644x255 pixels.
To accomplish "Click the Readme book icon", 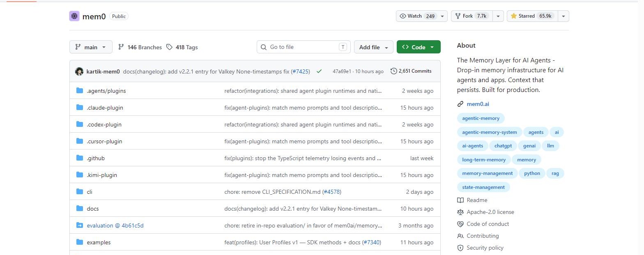I will tap(460, 200).
